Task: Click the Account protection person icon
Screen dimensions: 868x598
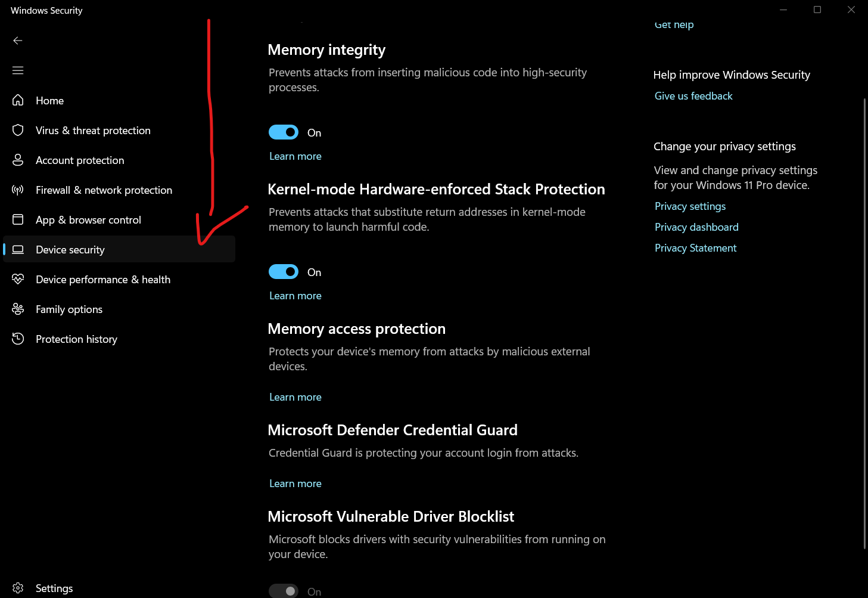Action: [18, 160]
